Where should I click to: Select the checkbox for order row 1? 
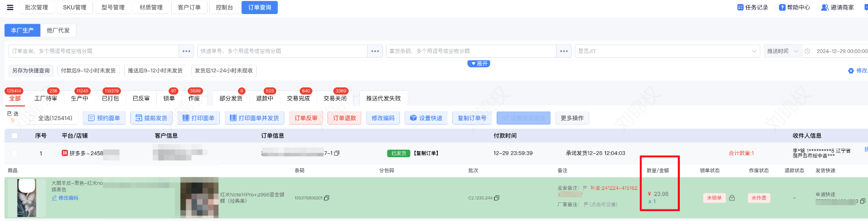tap(15, 153)
